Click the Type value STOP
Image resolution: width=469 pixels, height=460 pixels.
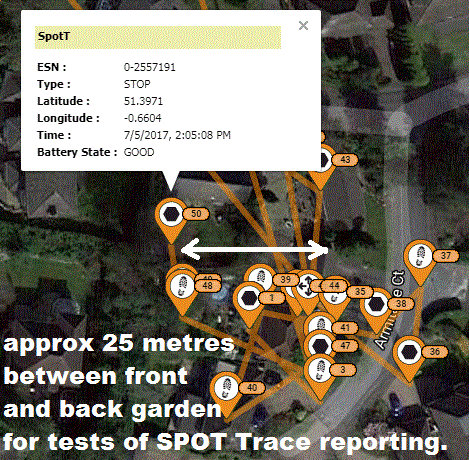point(137,84)
